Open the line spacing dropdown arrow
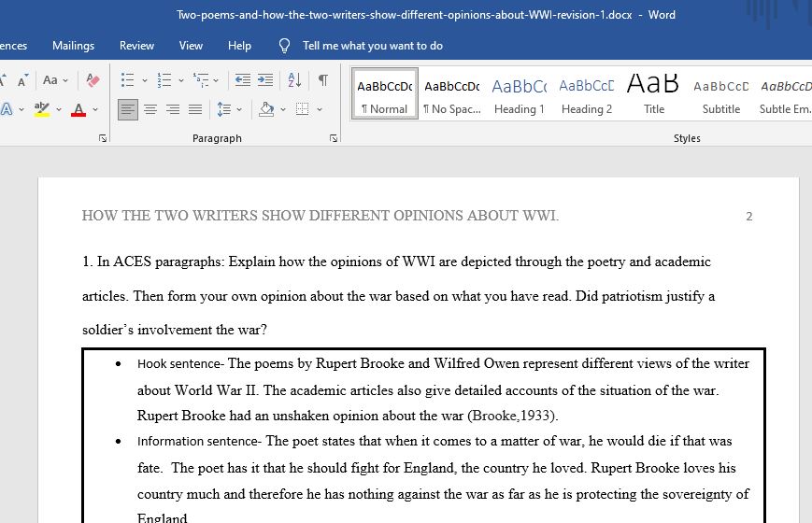The image size is (812, 523). [x=239, y=109]
